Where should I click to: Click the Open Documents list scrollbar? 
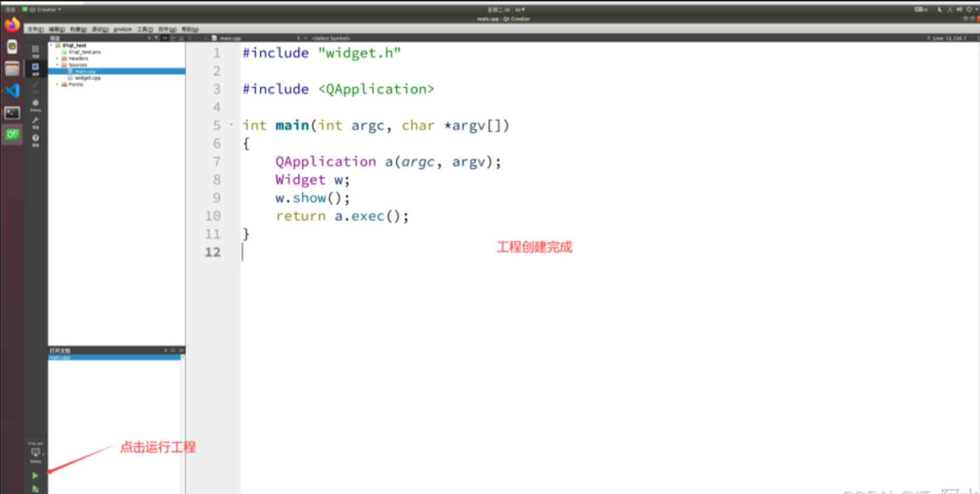click(183, 424)
